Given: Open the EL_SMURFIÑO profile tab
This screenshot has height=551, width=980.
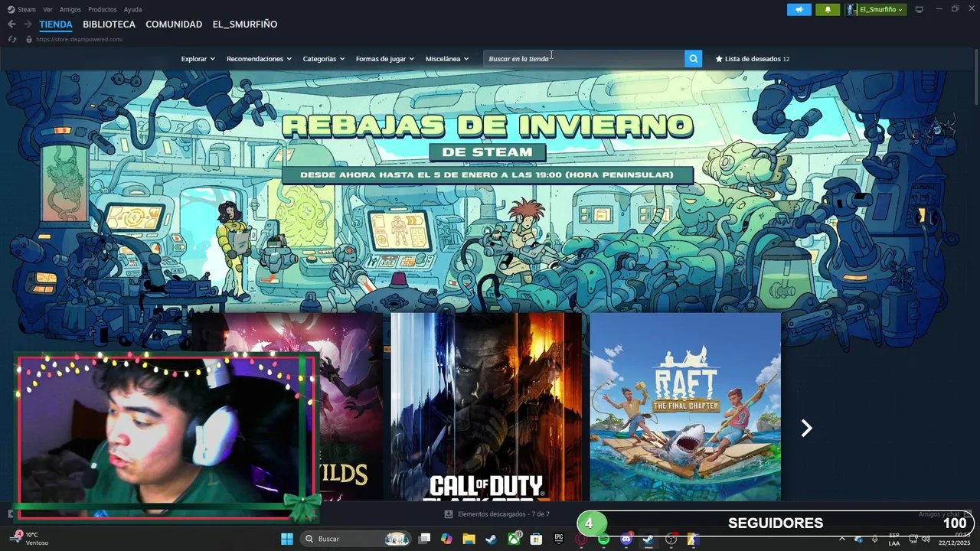Looking at the screenshot, I should (x=245, y=24).
